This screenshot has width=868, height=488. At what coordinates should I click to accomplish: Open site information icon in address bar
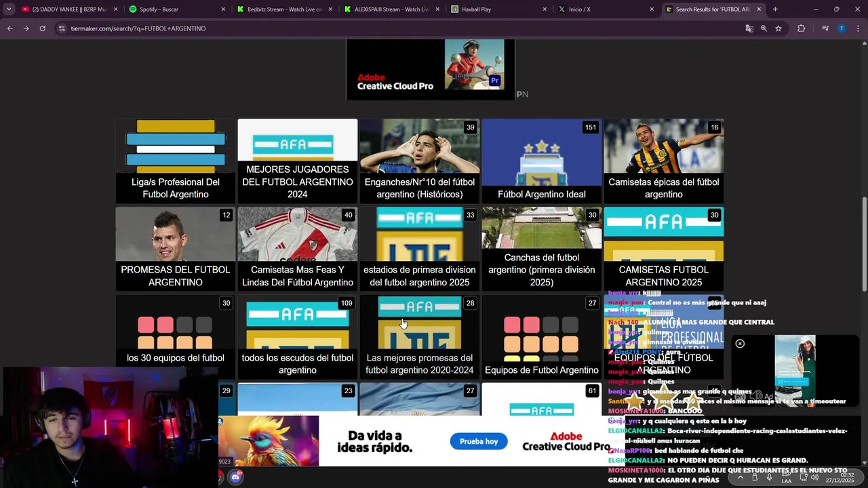click(x=62, y=28)
